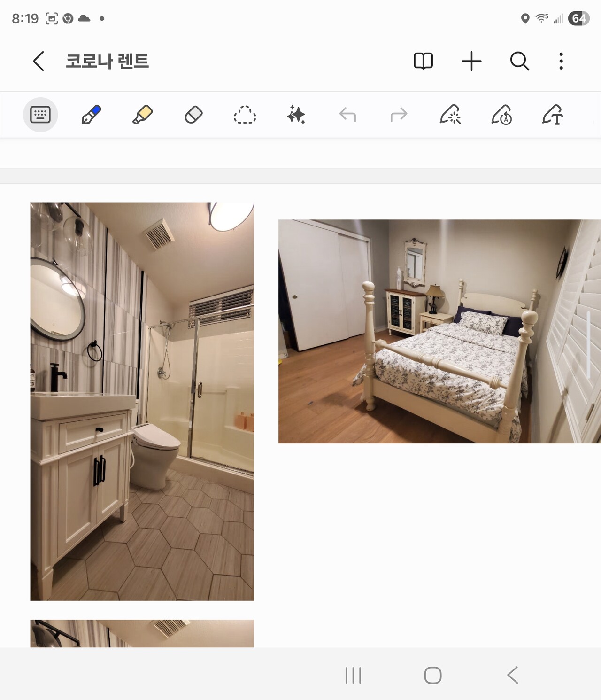This screenshot has height=700, width=601.
Task: Tap the Android recent apps button
Action: (x=353, y=675)
